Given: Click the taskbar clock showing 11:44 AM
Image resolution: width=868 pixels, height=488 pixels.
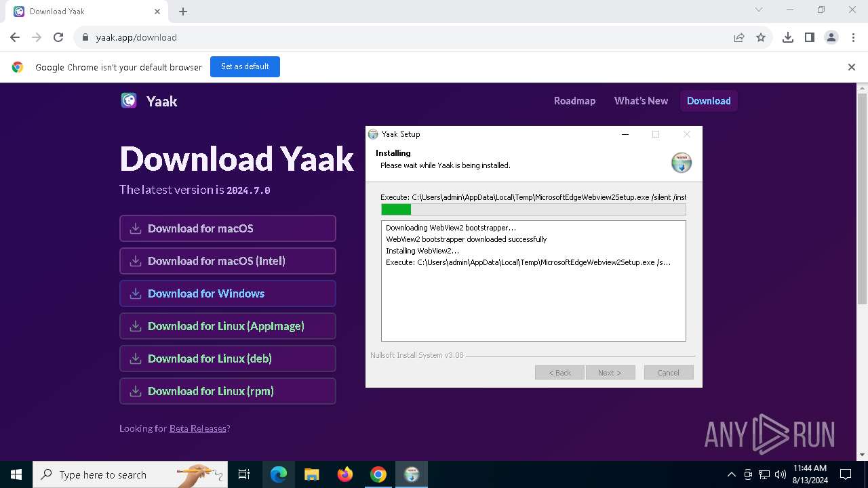Looking at the screenshot, I should click(810, 474).
